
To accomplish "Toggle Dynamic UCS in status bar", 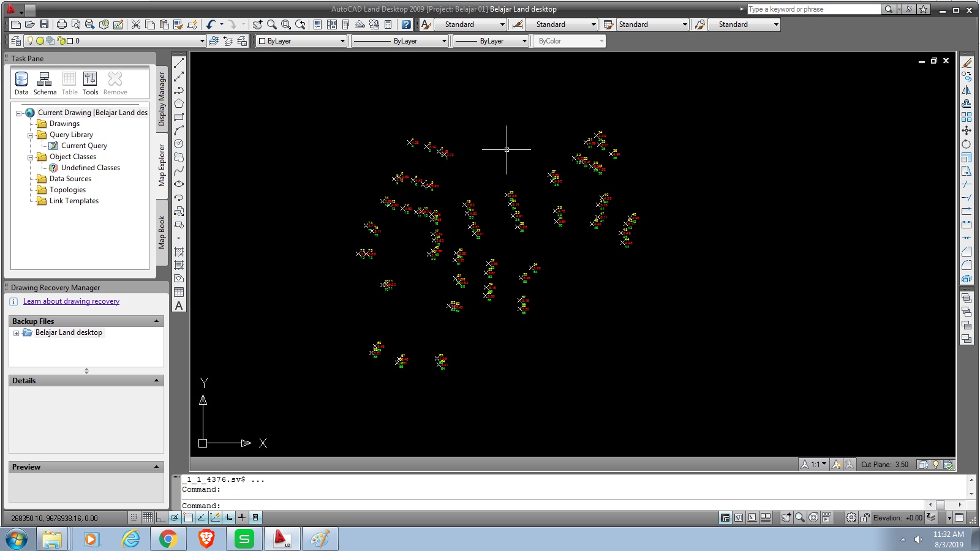I will click(215, 517).
